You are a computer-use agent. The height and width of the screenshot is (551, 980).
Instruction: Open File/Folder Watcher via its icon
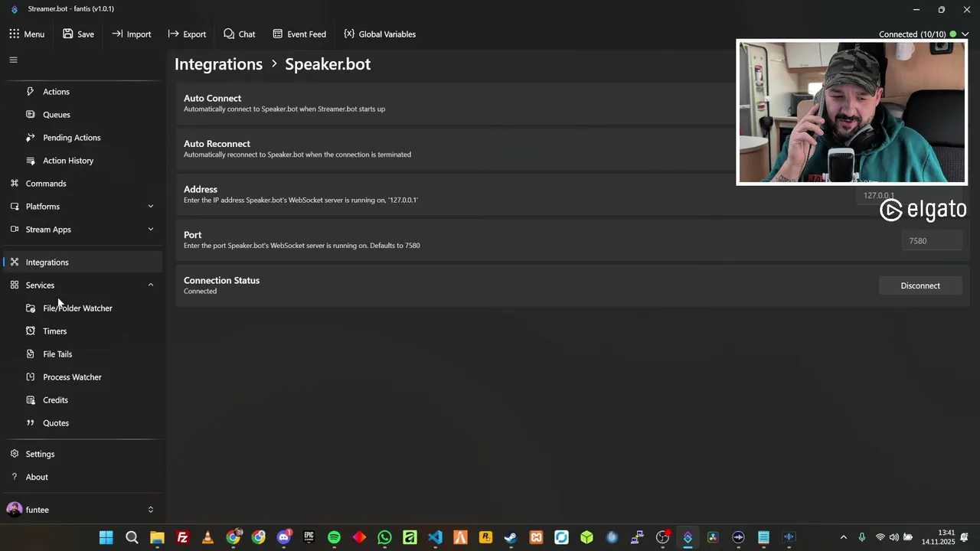(30, 308)
